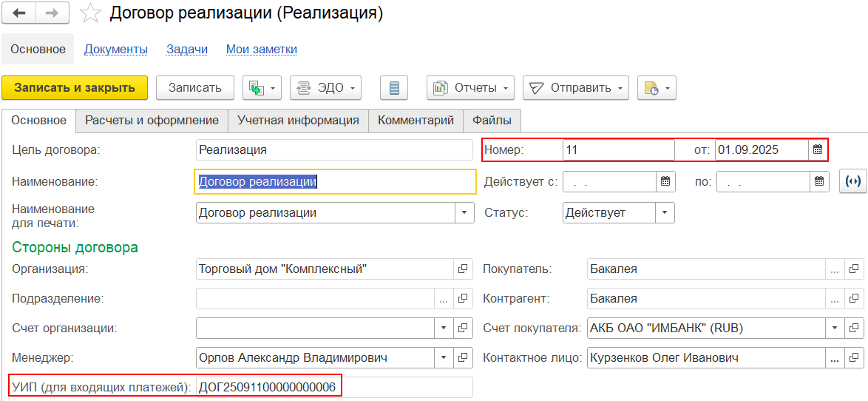
Task: Open Покупатель selection via ellipsis button
Action: click(835, 269)
